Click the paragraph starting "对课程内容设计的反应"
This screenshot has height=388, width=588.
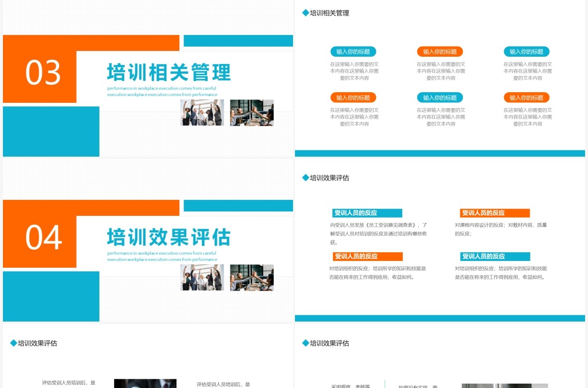[501, 229]
